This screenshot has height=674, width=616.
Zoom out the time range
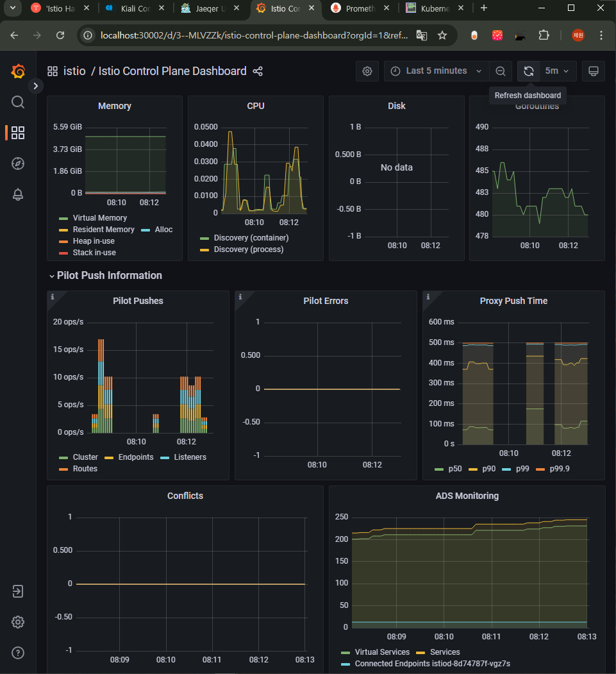click(x=501, y=71)
